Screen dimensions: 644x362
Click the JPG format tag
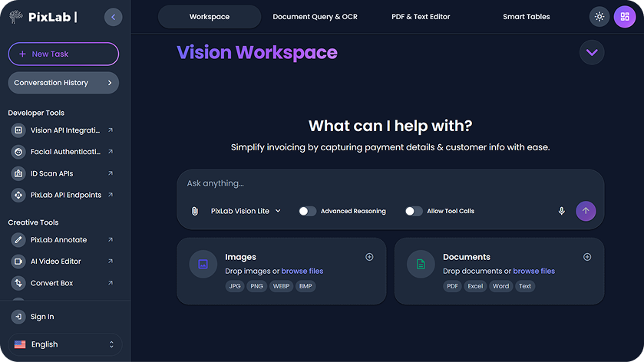point(235,286)
